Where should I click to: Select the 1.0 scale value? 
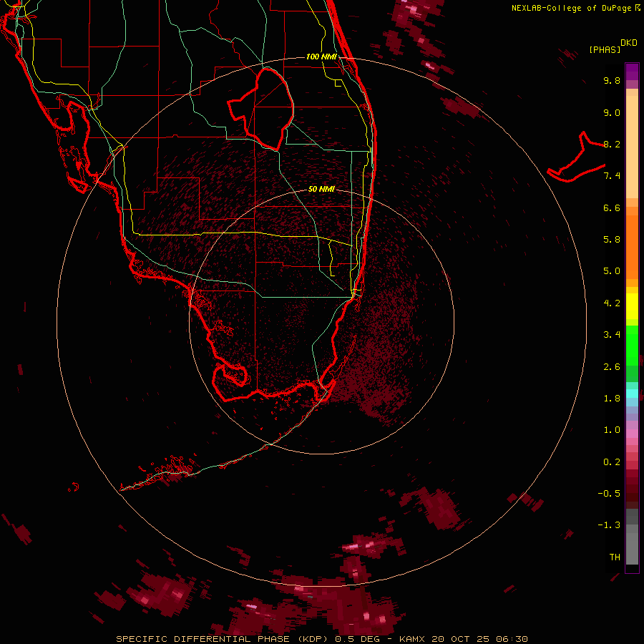612,430
